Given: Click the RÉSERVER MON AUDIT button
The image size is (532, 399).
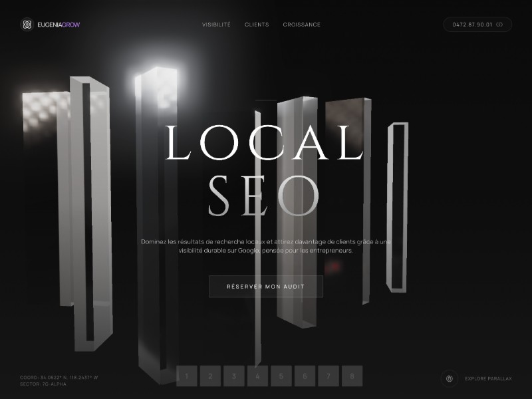Looking at the screenshot, I should 265,286.
